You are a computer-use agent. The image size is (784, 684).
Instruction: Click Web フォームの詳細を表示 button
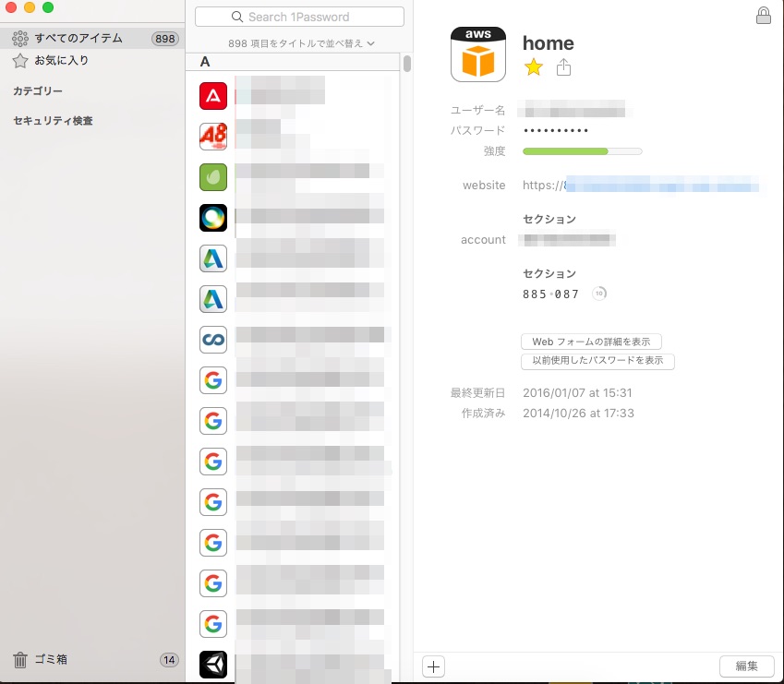pyautogui.click(x=591, y=342)
